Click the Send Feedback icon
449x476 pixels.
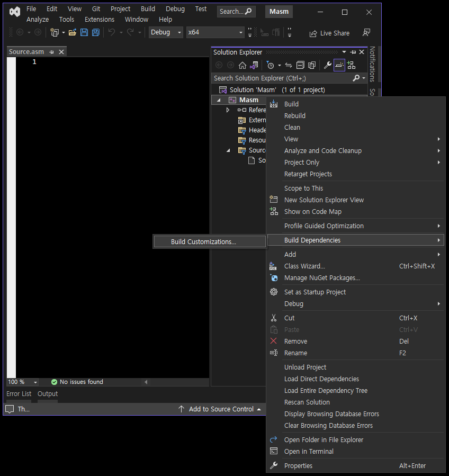pyautogui.click(x=366, y=32)
